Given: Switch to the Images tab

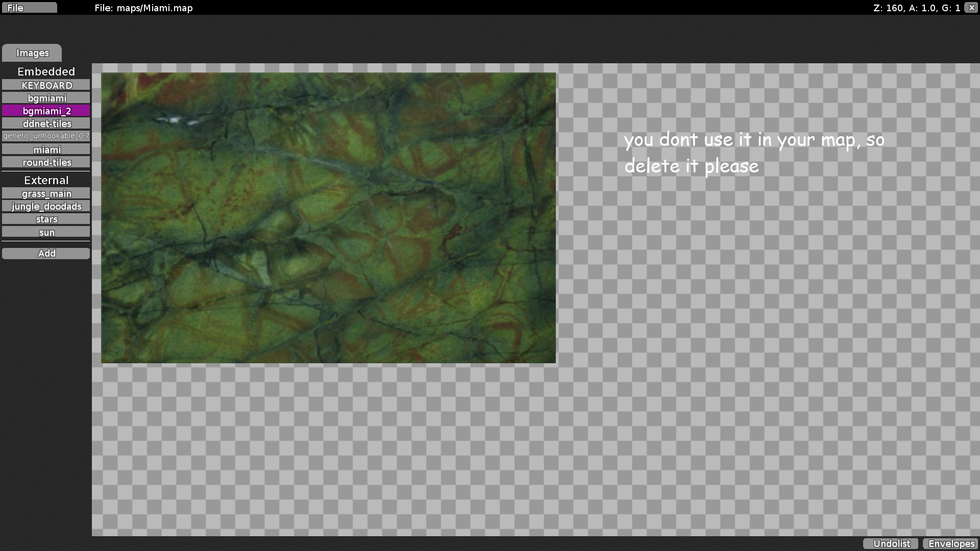Looking at the screenshot, I should tap(32, 53).
